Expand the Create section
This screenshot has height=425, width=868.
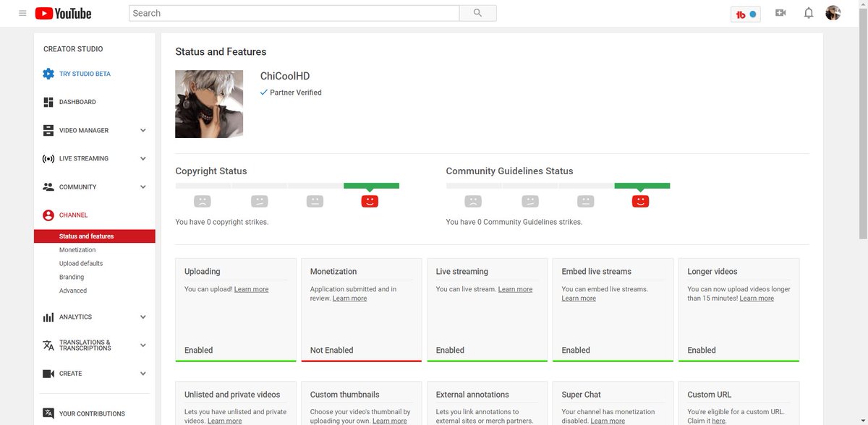[x=143, y=374]
